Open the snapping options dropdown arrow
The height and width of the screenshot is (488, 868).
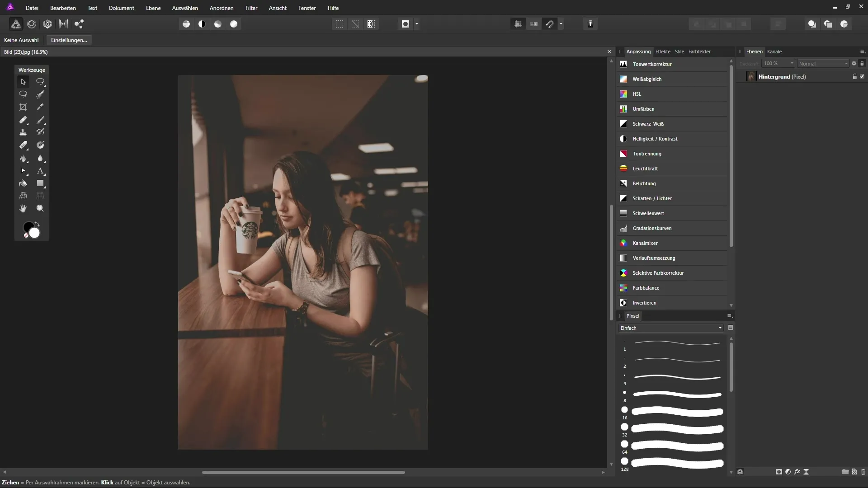point(561,24)
